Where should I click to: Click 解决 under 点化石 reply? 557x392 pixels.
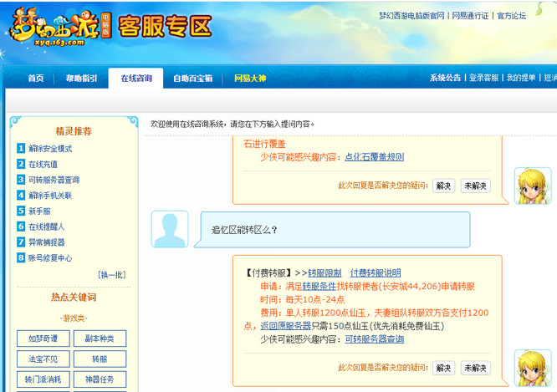click(444, 186)
